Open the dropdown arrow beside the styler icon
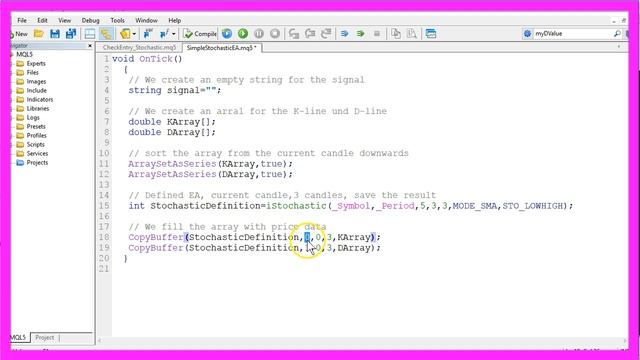 click(173, 34)
